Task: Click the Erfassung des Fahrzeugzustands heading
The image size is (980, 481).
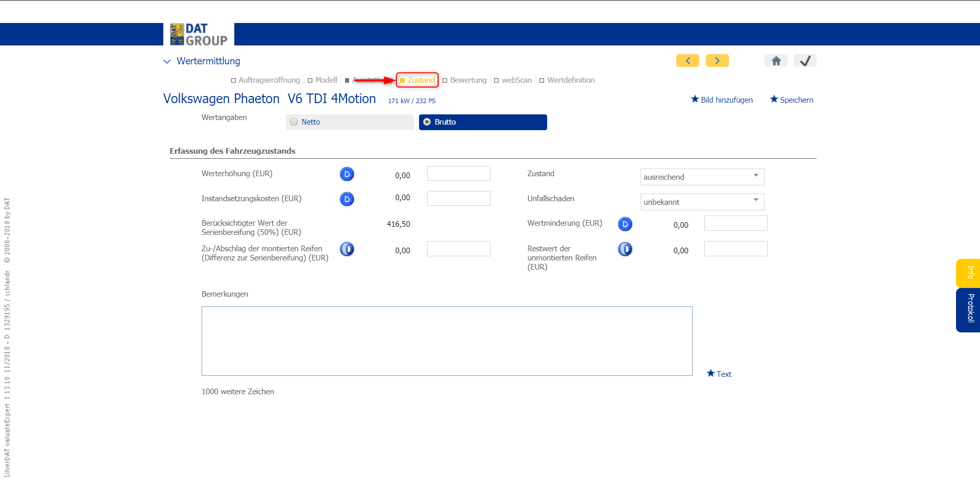Action: (x=233, y=151)
